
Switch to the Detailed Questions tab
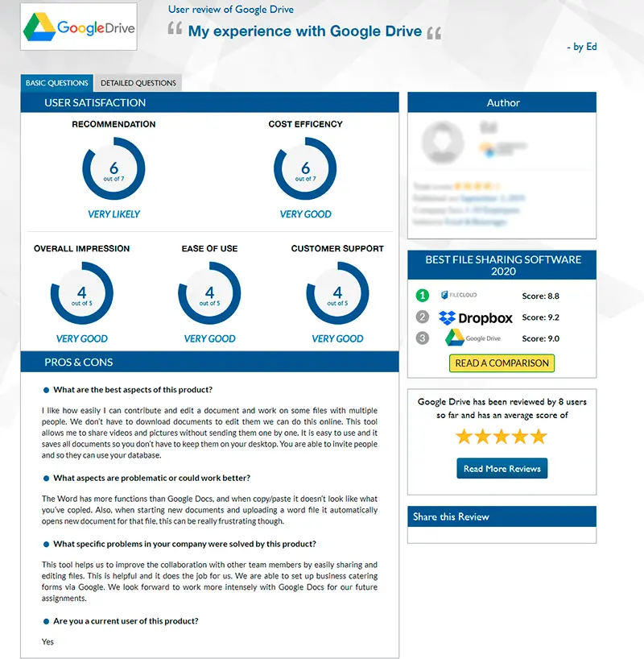click(138, 83)
